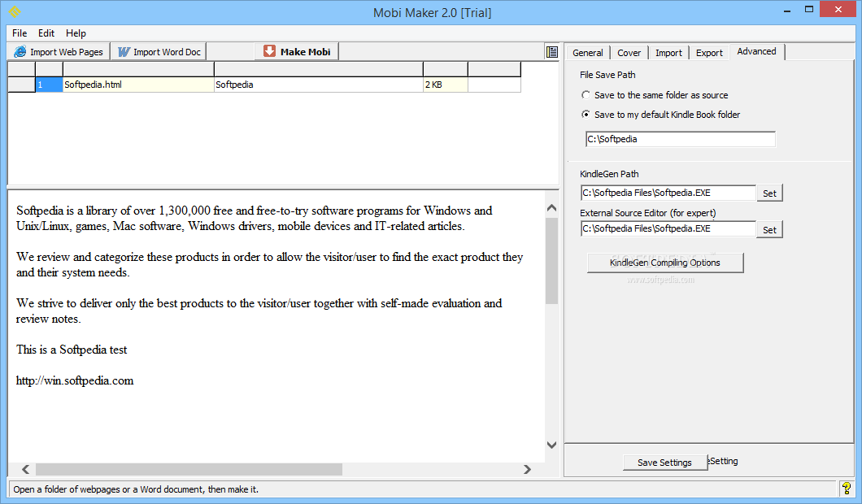Select the Softpedia.html file name cell
The height and width of the screenshot is (504, 862).
coord(138,85)
